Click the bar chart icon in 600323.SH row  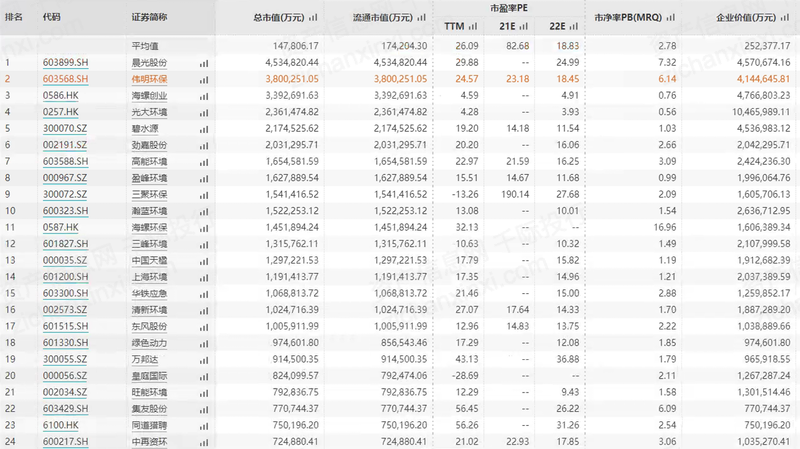(x=204, y=212)
